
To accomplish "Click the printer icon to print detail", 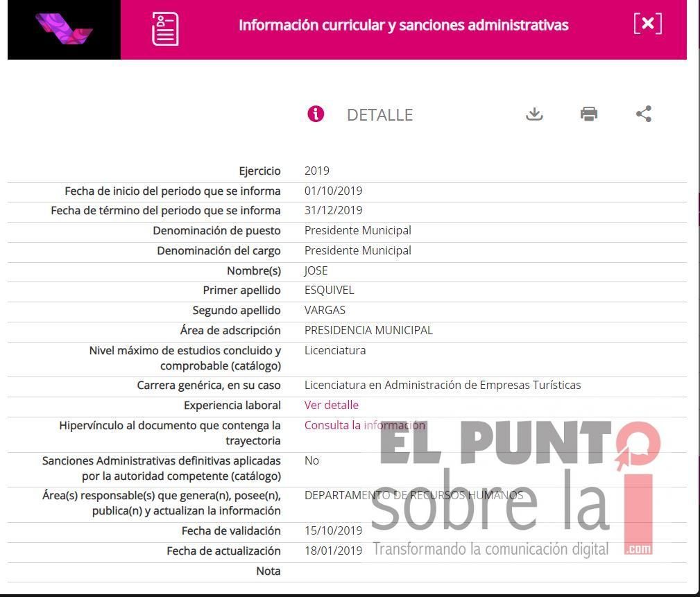I will 589,114.
